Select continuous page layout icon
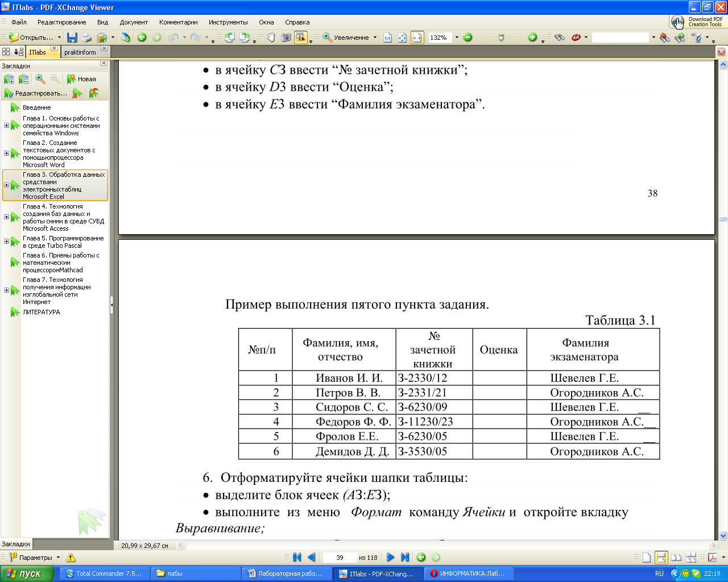The height and width of the screenshot is (582, 728). click(661, 558)
